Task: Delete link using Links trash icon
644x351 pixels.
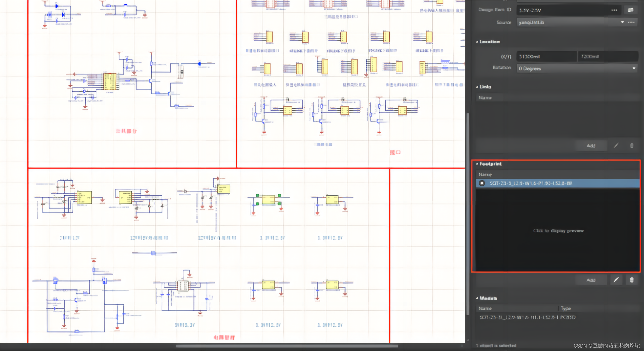Action: pos(632,145)
